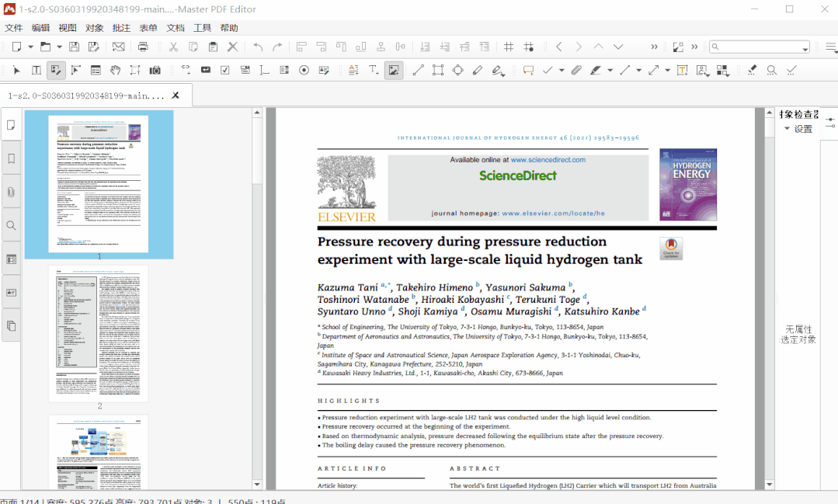838x504 pixels.
Task: Select the page 2 thumbnail
Action: point(99,332)
